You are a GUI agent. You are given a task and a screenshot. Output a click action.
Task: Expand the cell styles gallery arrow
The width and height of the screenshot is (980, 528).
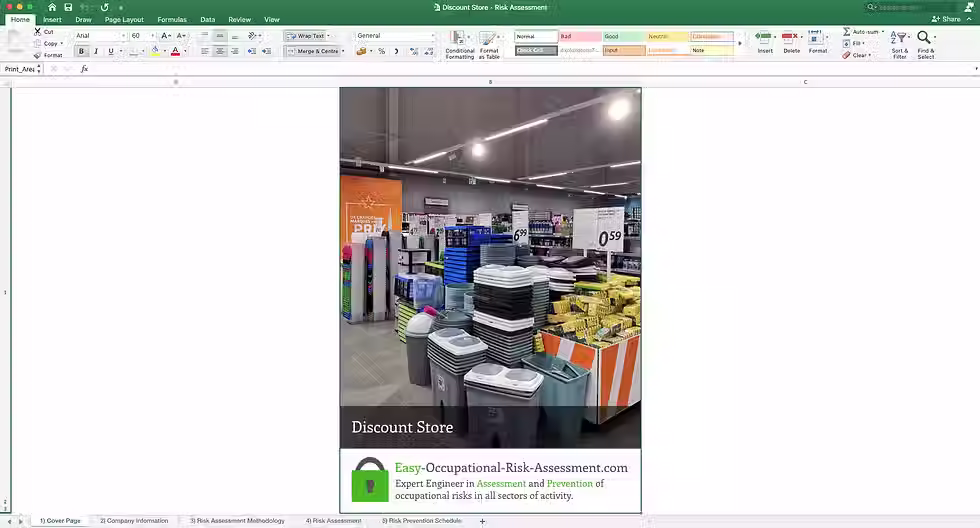[x=740, y=43]
